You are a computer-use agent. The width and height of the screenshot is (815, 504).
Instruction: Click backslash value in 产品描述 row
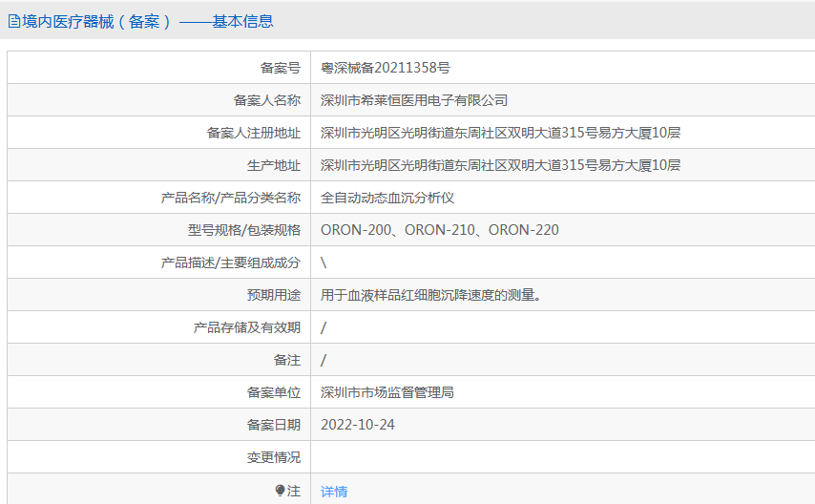[324, 262]
